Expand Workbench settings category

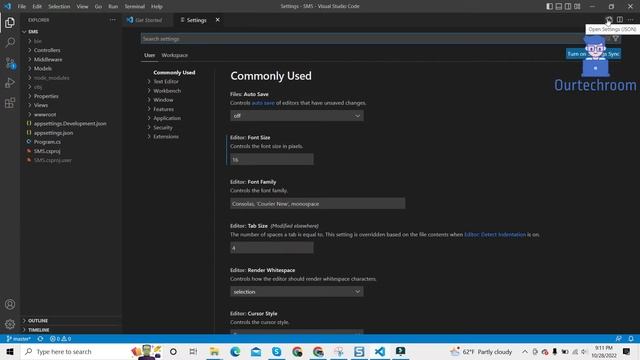coord(167,91)
